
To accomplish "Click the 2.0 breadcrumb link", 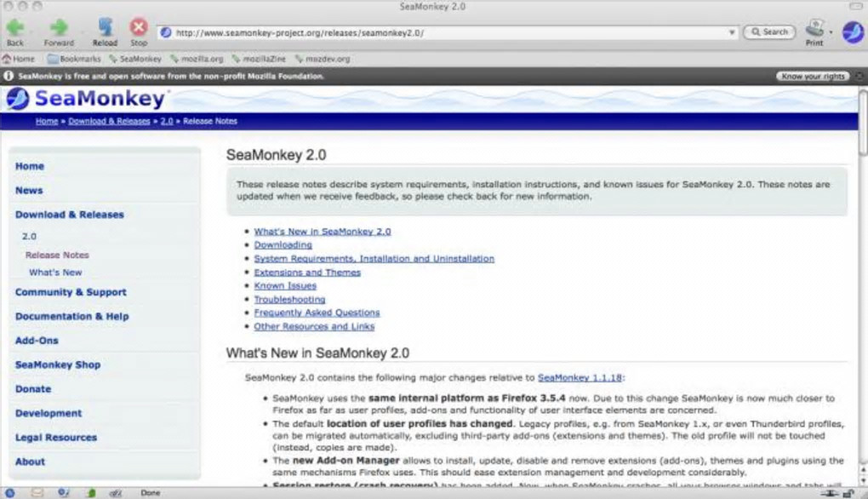I will coord(167,121).
